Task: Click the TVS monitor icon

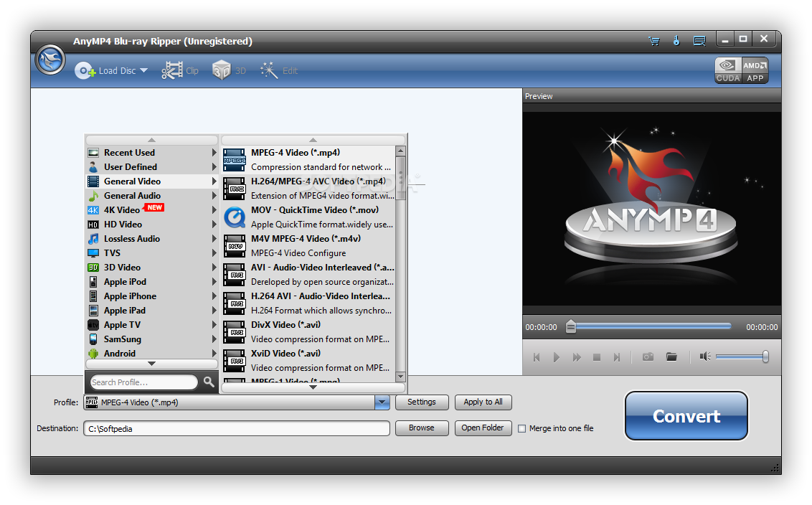Action: coord(93,253)
